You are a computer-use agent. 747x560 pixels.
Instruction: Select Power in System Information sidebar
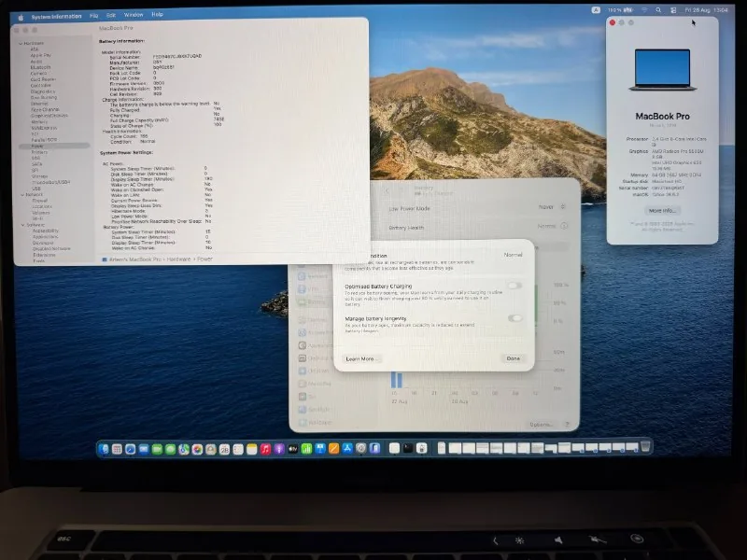[x=54, y=147]
